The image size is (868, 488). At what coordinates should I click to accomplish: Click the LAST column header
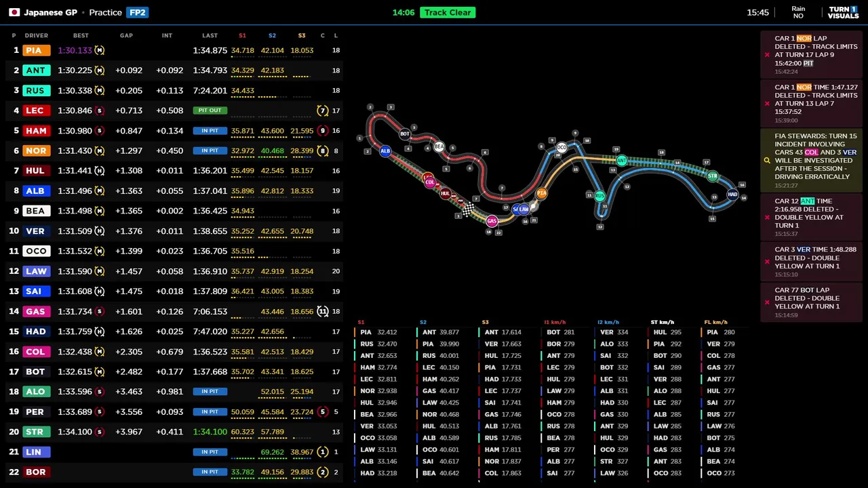pos(210,35)
